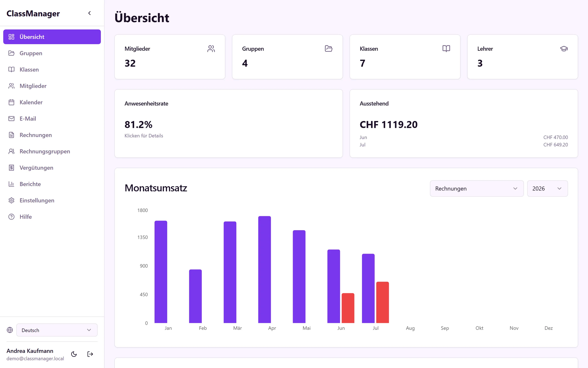The height and width of the screenshot is (368, 588).
Task: Open Gruppen in the sidebar
Action: (52, 53)
